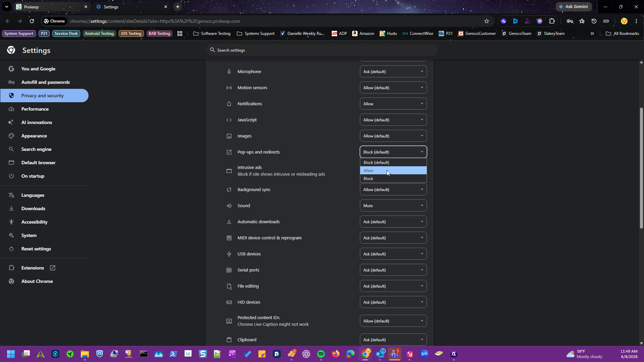Open You and Google settings section

click(x=44, y=69)
